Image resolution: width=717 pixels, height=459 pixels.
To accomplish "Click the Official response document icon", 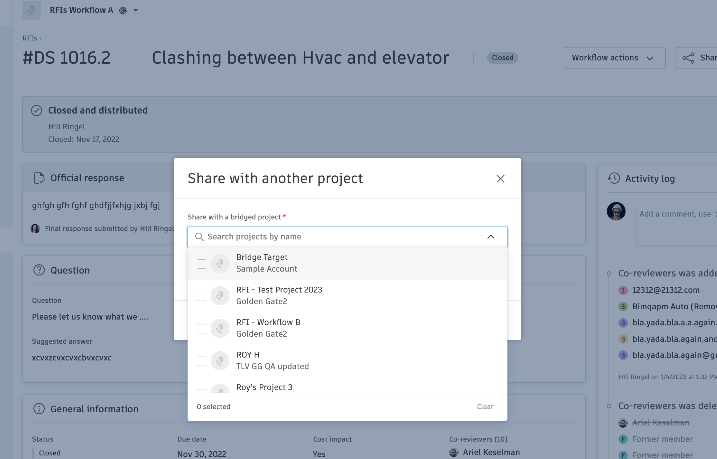I will click(x=39, y=178).
